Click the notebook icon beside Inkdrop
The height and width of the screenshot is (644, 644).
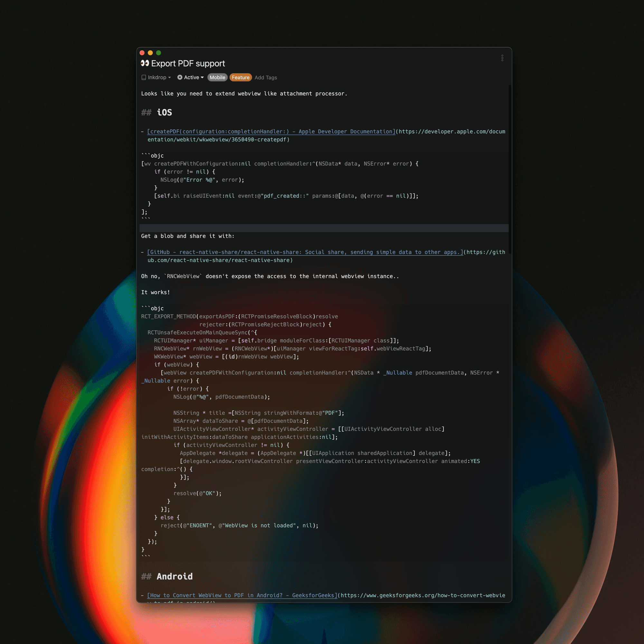144,77
